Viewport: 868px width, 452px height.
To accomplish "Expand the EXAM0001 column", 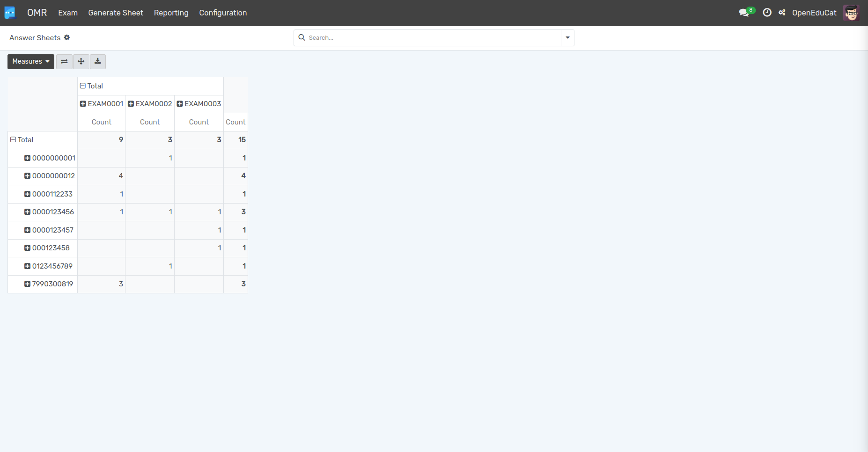I will point(102,104).
